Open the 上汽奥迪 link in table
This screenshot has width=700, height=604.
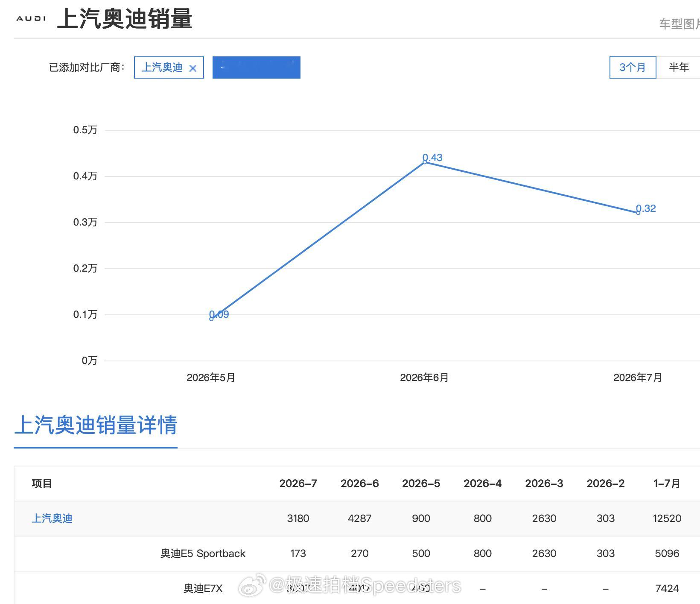[x=52, y=519]
